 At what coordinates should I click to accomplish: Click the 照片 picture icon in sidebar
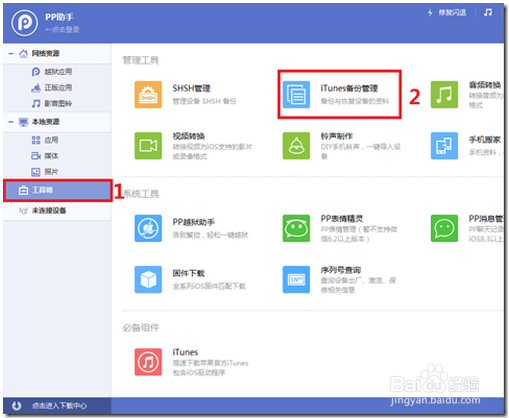(36, 172)
